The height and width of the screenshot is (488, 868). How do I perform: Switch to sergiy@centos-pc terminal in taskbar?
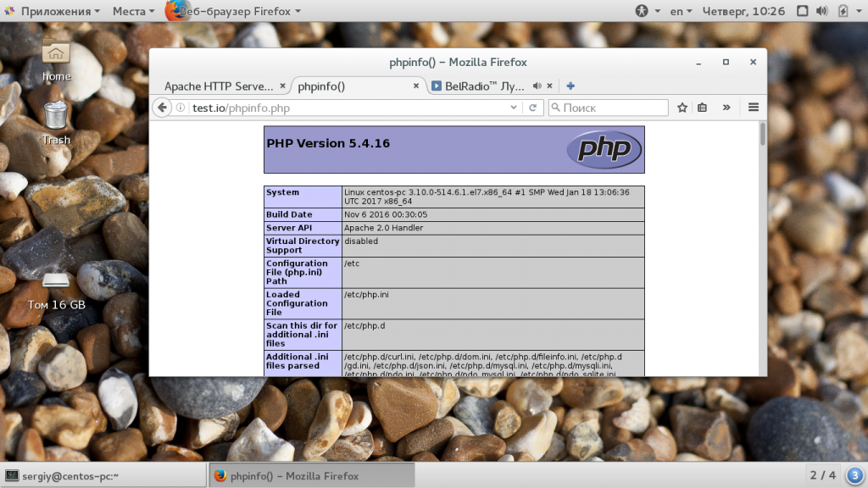[103, 476]
